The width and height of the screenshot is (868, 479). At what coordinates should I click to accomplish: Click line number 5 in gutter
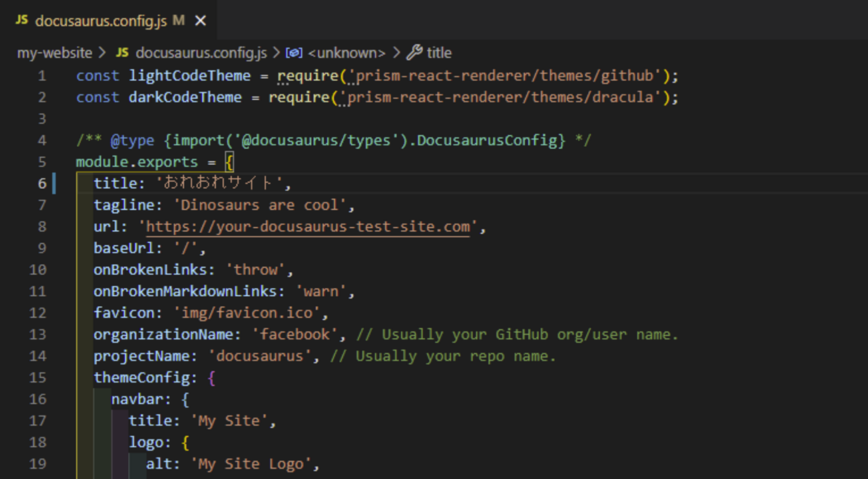click(x=42, y=162)
